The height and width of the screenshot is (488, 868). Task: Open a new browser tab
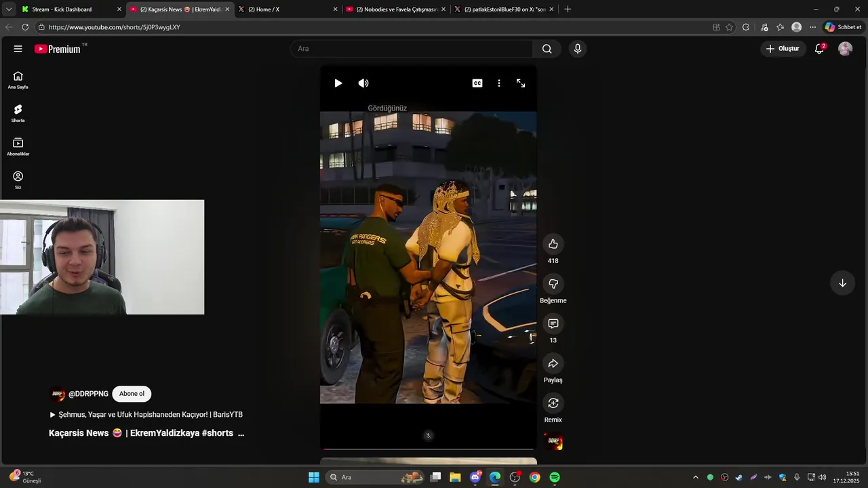[x=568, y=9]
